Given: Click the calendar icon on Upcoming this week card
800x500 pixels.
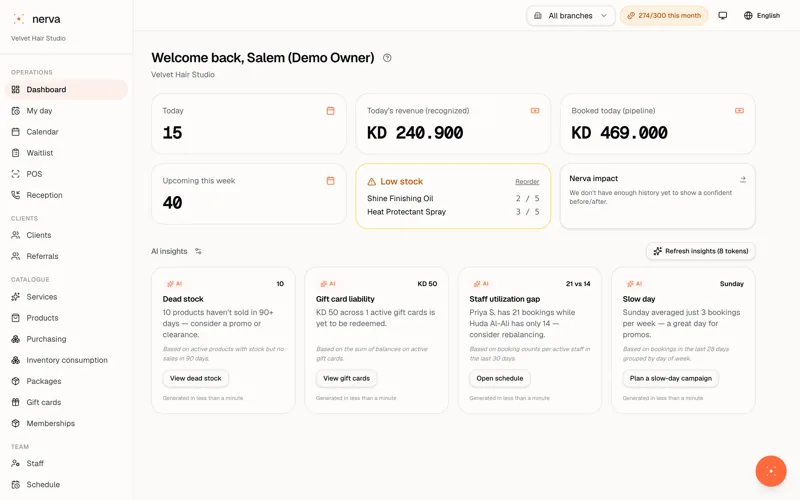Looking at the screenshot, I should 331,181.
